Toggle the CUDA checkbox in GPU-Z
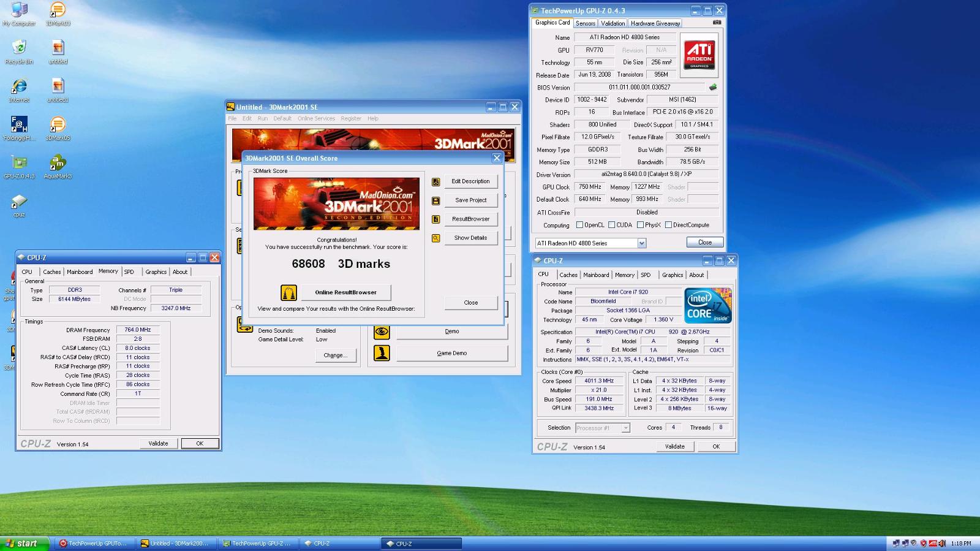 pyautogui.click(x=611, y=225)
